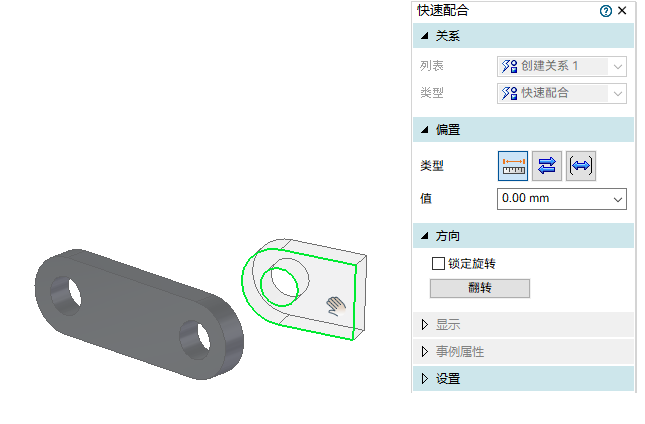This screenshot has width=645, height=424.
Task: Collapse the 关系 section
Action: [425, 36]
